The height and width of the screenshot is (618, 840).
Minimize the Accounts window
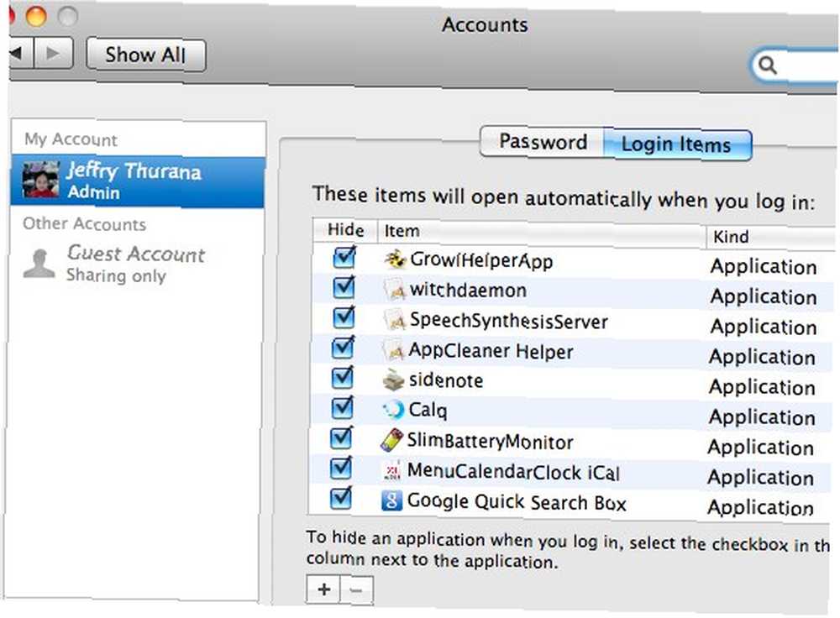pos(36,15)
